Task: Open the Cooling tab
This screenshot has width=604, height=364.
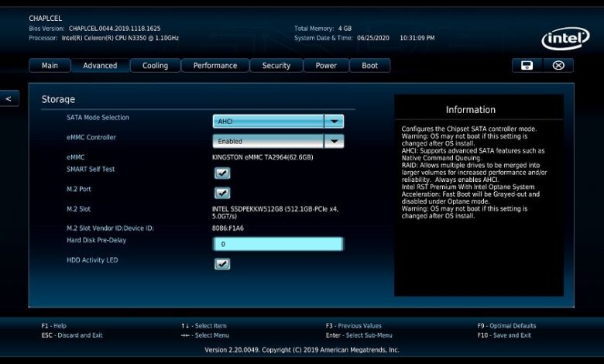Action: pos(155,66)
